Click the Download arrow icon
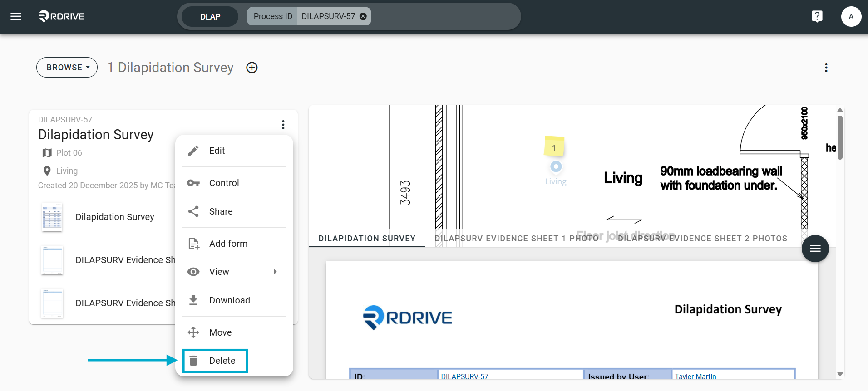Image resolution: width=868 pixels, height=391 pixels. tap(193, 300)
